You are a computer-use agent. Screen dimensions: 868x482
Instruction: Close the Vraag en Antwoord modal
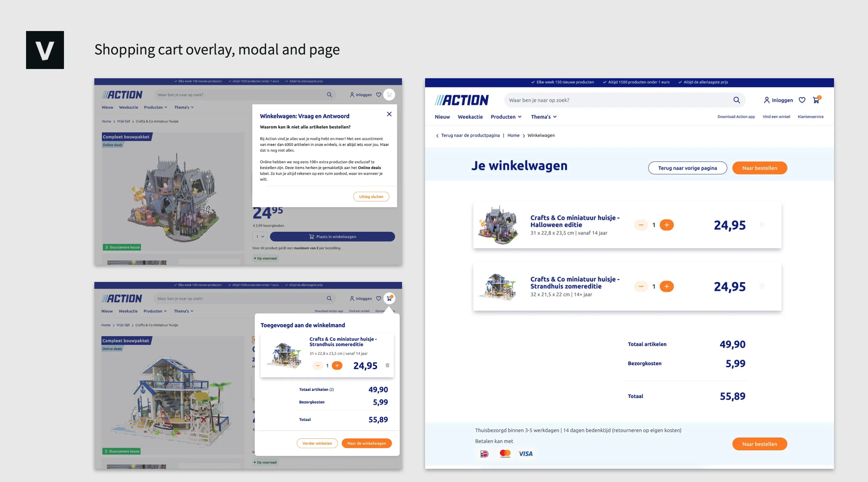pos(389,114)
